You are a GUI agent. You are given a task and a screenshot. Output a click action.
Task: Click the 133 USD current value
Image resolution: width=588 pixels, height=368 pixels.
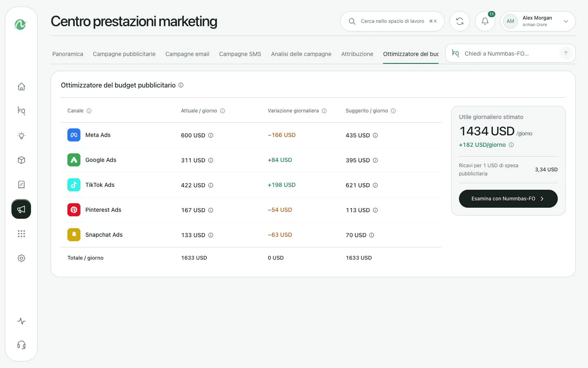pyautogui.click(x=193, y=235)
